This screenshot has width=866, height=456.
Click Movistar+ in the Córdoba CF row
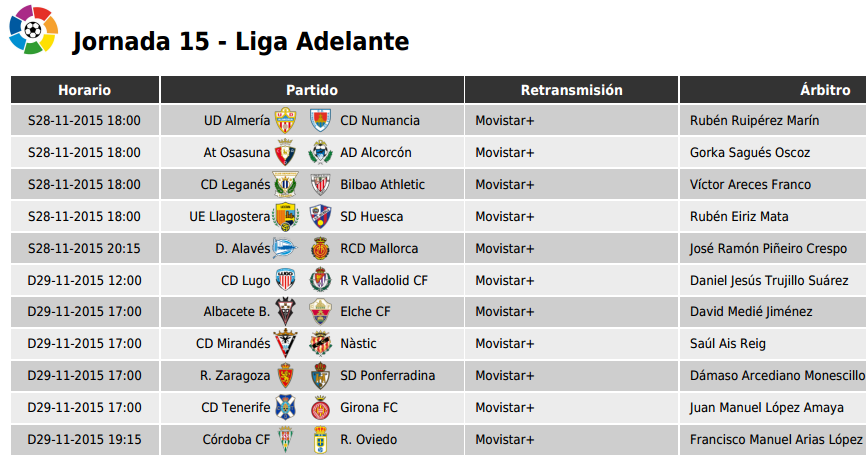[x=505, y=439]
